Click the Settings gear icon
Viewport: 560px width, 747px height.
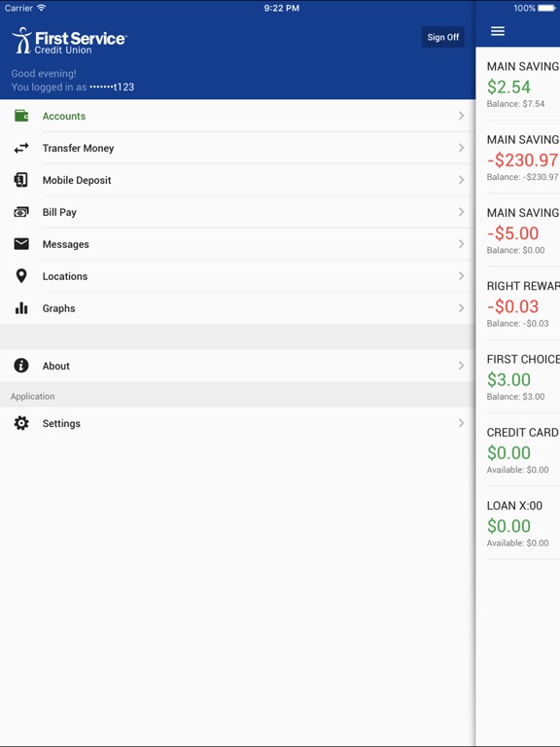coord(21,423)
